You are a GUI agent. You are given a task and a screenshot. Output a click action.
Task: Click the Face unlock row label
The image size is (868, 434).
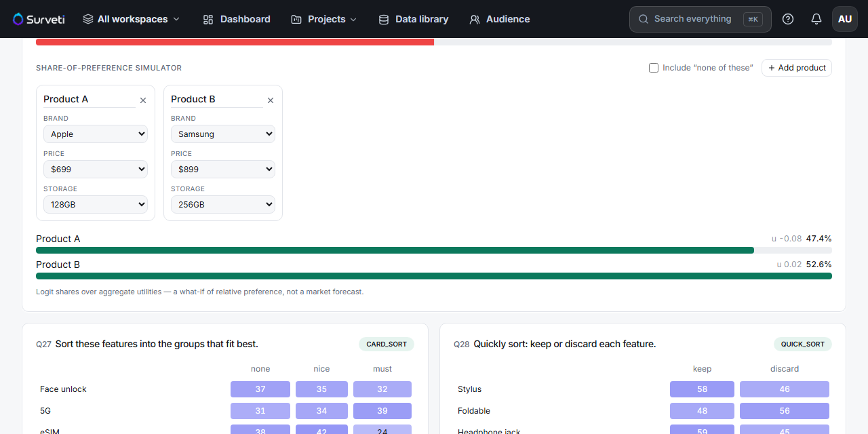(x=63, y=389)
